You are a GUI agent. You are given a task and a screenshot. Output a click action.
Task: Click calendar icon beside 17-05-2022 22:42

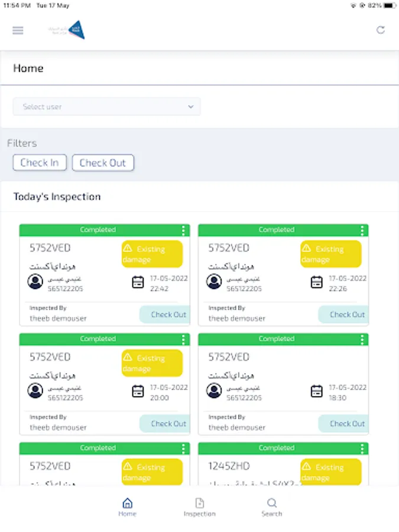[138, 283]
